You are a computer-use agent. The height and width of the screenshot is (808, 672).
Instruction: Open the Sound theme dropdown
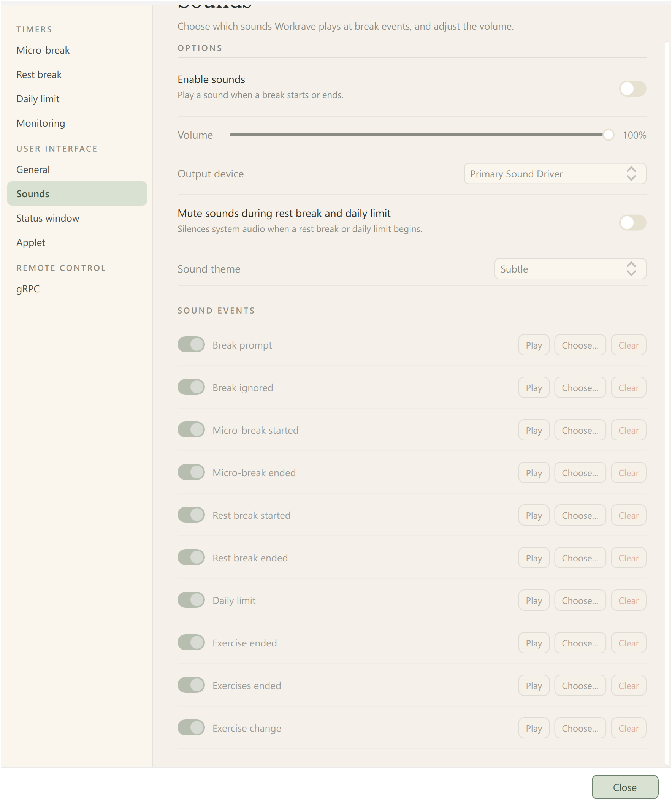(570, 269)
